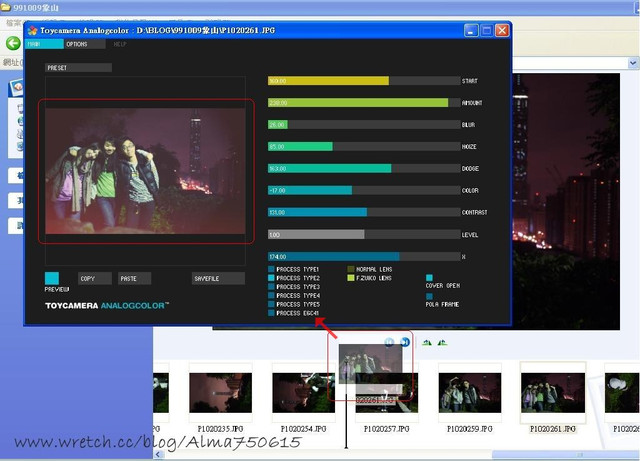Go back in the Explorer window
This screenshot has width=640, height=461.
13,43
